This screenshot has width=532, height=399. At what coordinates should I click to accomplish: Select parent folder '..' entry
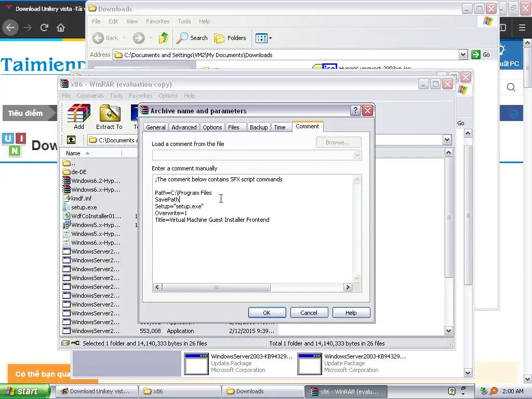69,163
